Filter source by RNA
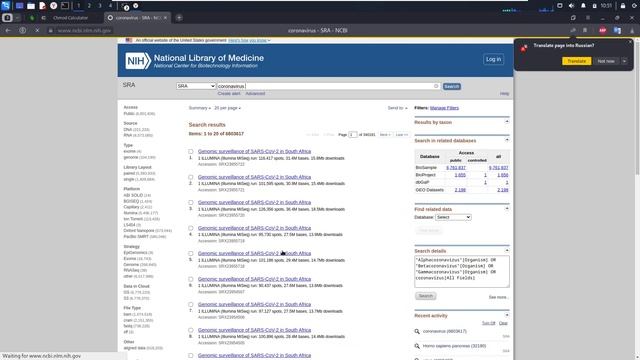 point(128,135)
